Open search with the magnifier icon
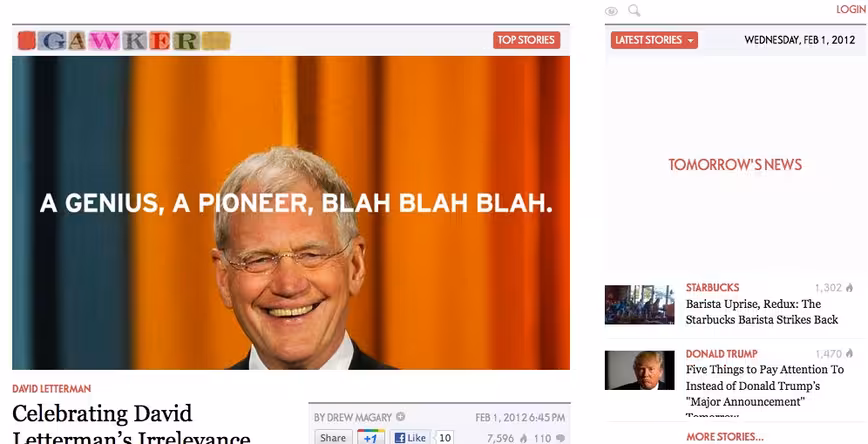Screen dimensions: 868x444 [634, 11]
